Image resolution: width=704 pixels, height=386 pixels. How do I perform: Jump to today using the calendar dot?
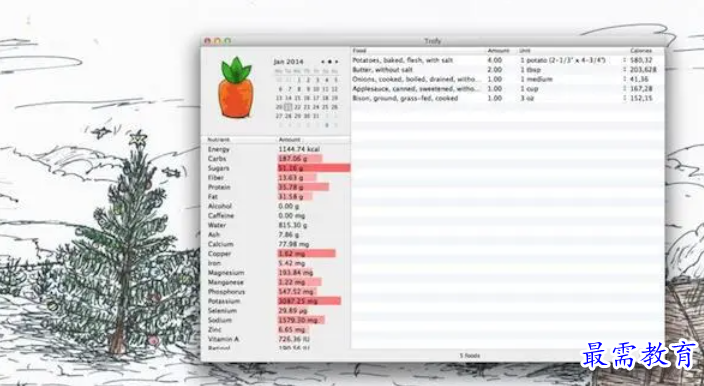click(330, 61)
